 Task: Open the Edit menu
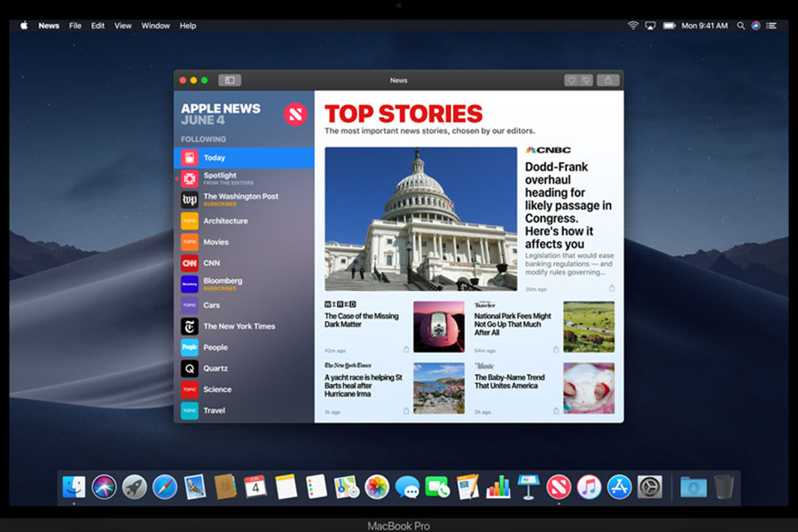98,26
